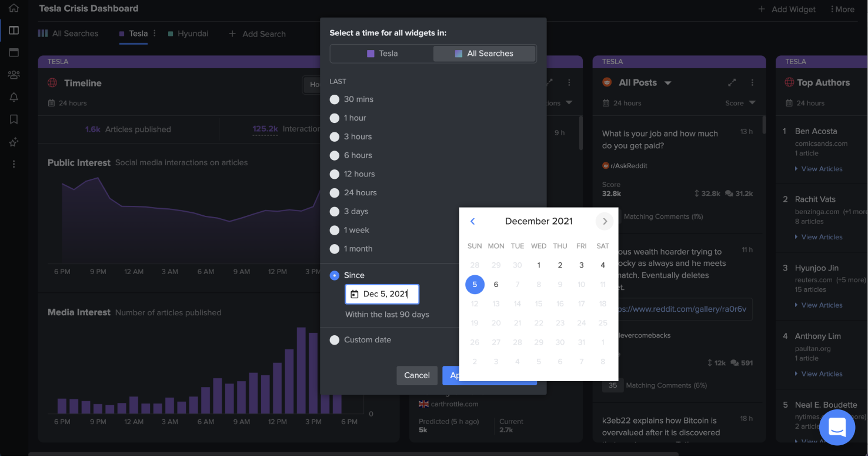Open the All Posts type dropdown arrow

[667, 84]
